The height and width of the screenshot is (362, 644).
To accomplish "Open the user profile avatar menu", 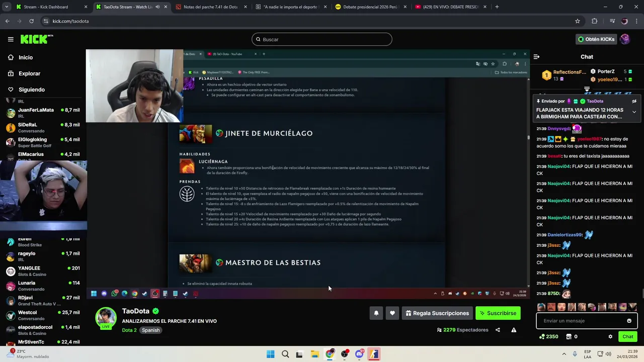I will 625,39.
